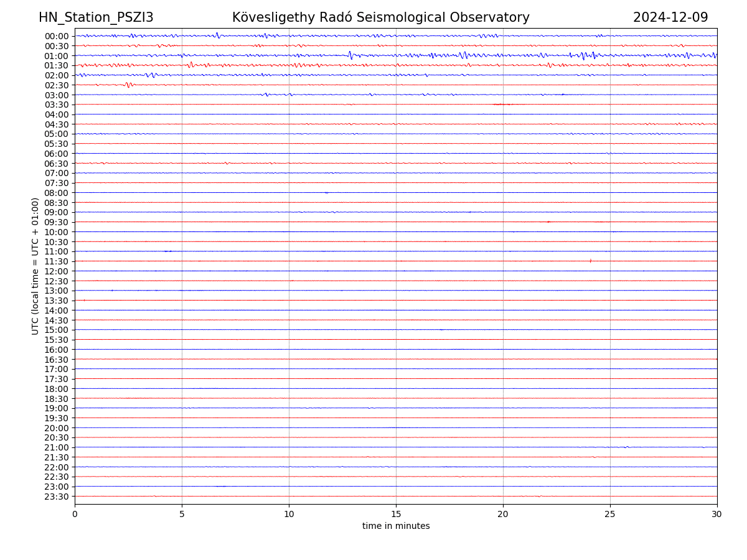Select the 18:30 row label
The height and width of the screenshot is (560, 747).
point(57,399)
